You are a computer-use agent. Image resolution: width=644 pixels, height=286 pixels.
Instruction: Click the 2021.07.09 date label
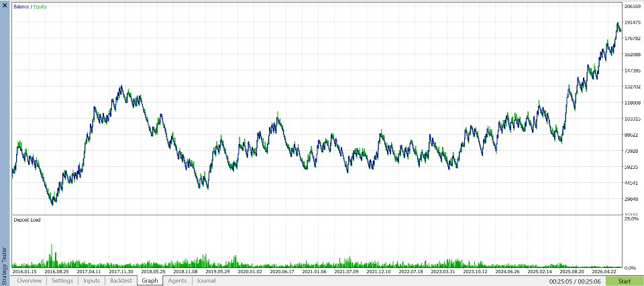pos(346,272)
